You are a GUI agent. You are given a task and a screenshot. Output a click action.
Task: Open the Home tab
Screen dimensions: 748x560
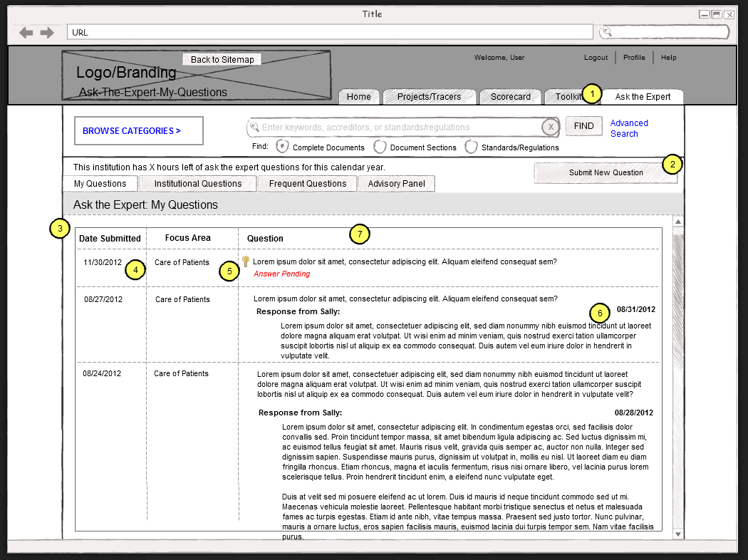pyautogui.click(x=359, y=97)
